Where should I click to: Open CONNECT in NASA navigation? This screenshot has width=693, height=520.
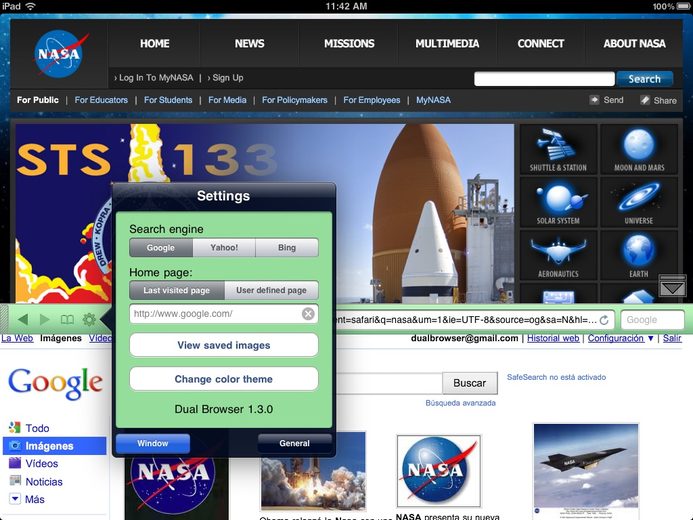coord(541,43)
